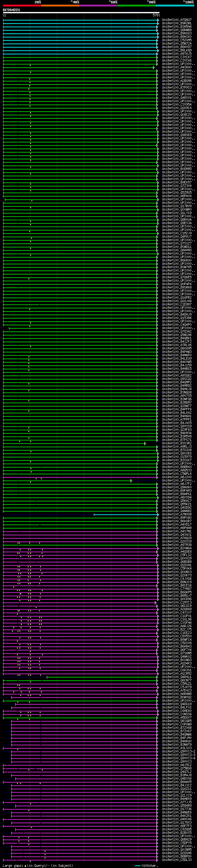197x868 pixels.
Task: Select hit label UniRef100_A7RLV6
Action: [x=177, y=345]
